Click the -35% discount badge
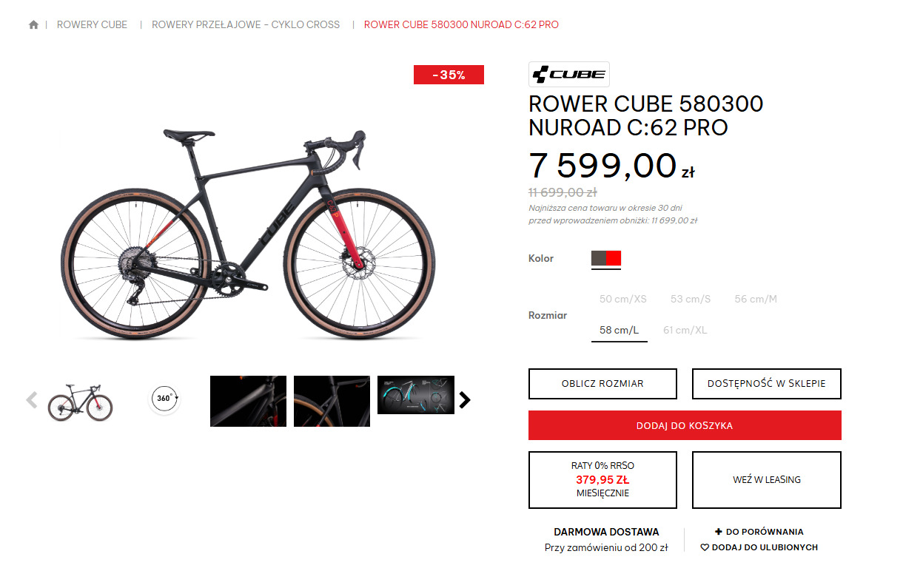 (x=449, y=75)
